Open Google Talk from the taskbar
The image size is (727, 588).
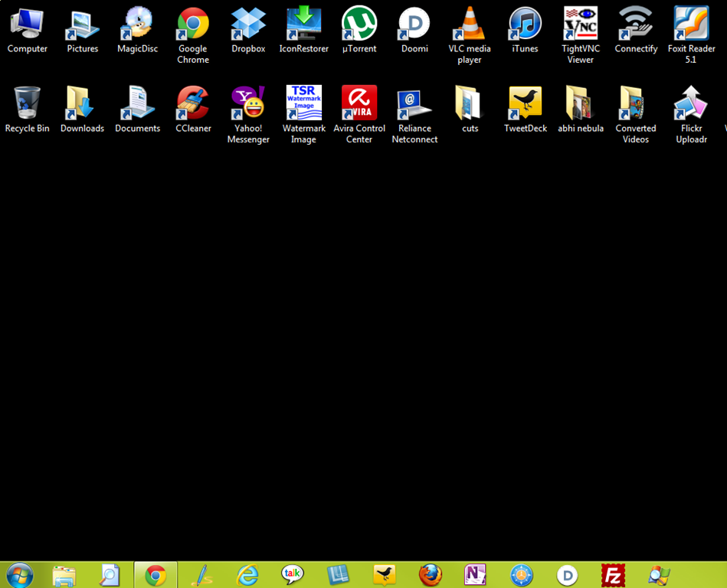(x=293, y=575)
